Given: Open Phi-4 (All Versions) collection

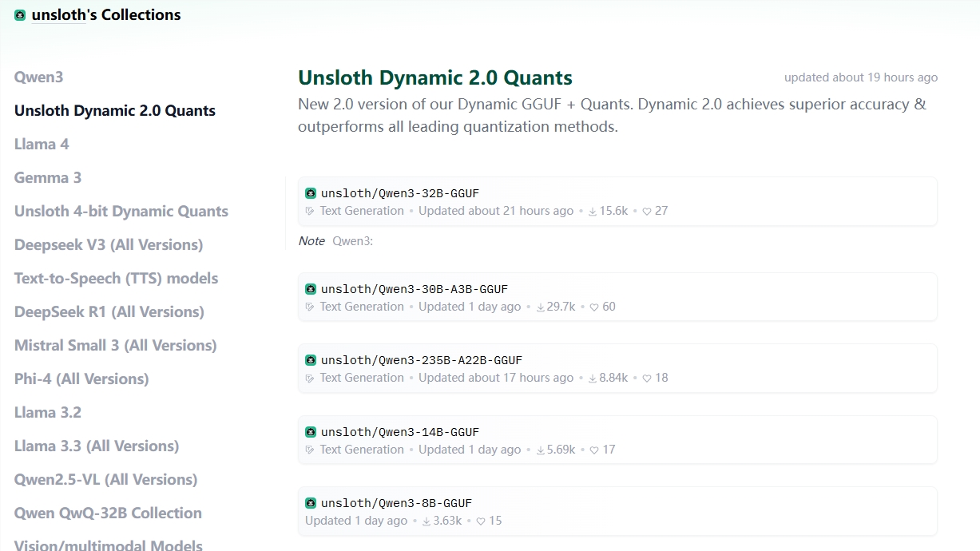Looking at the screenshot, I should click(x=81, y=379).
